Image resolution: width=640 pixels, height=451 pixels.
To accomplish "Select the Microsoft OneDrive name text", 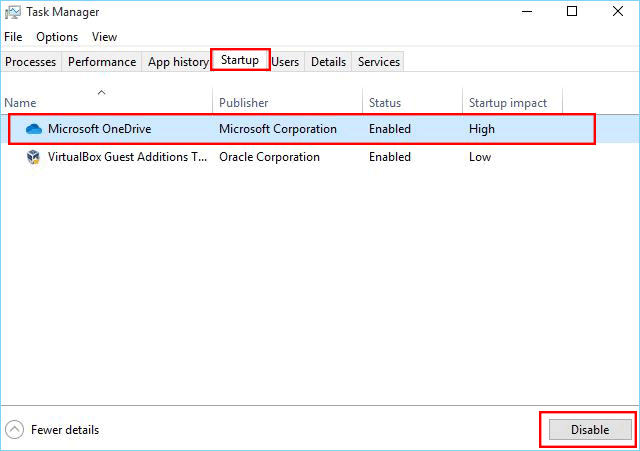I will click(x=100, y=129).
